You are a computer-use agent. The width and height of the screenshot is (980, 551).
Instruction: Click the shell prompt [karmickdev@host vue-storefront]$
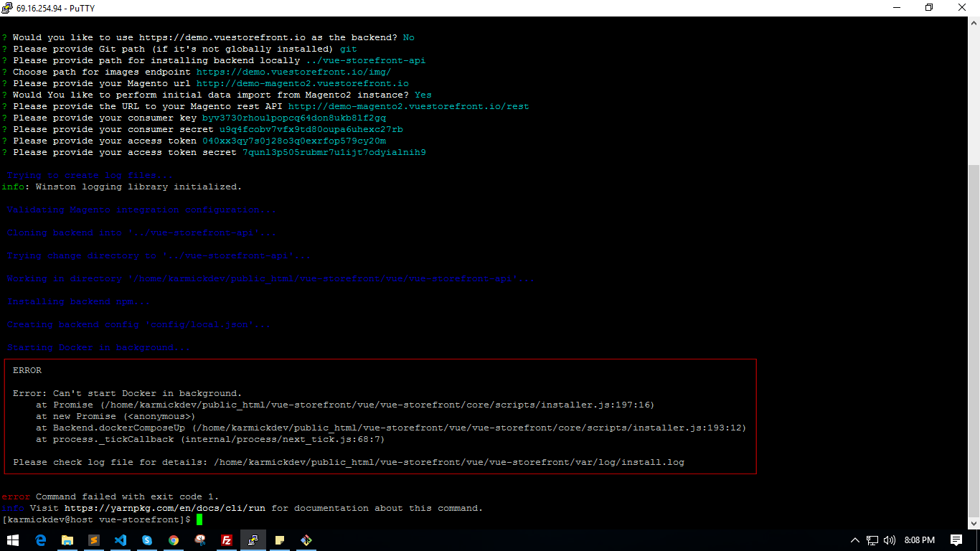[96, 519]
